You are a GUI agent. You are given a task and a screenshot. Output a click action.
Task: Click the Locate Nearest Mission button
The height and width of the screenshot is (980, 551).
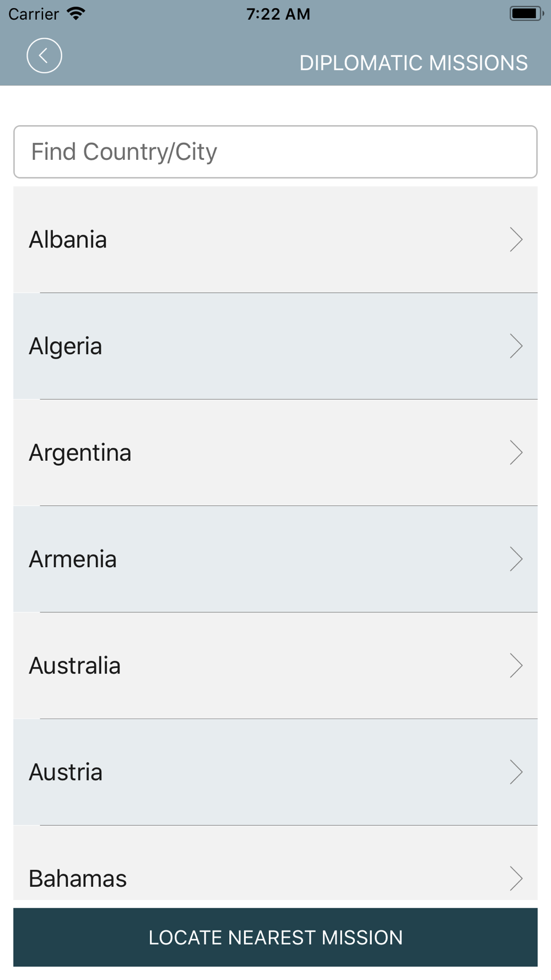pos(275,937)
